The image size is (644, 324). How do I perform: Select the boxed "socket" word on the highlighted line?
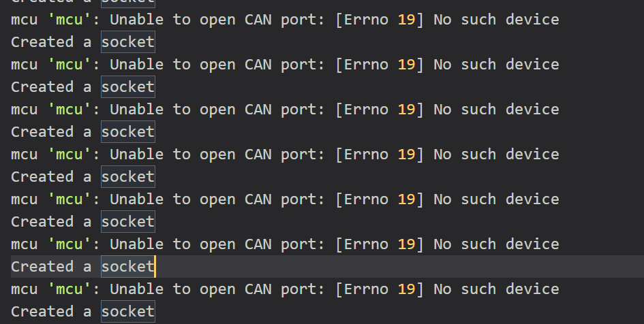click(x=127, y=267)
